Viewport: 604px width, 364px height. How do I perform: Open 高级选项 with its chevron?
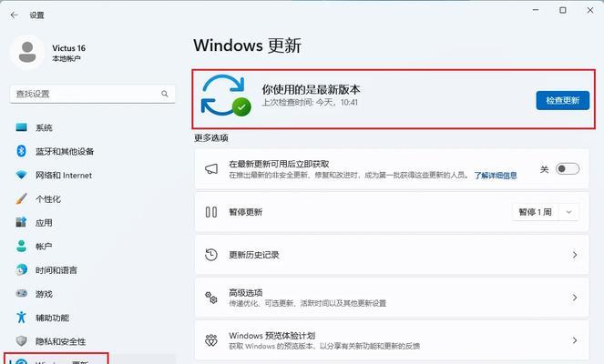574,298
